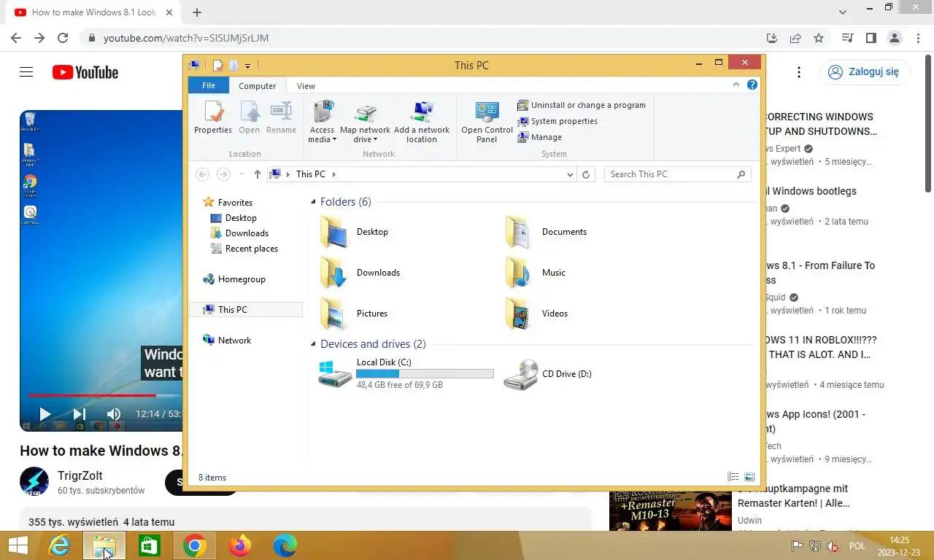Select the CD Drive (D:) item

pyautogui.click(x=548, y=374)
